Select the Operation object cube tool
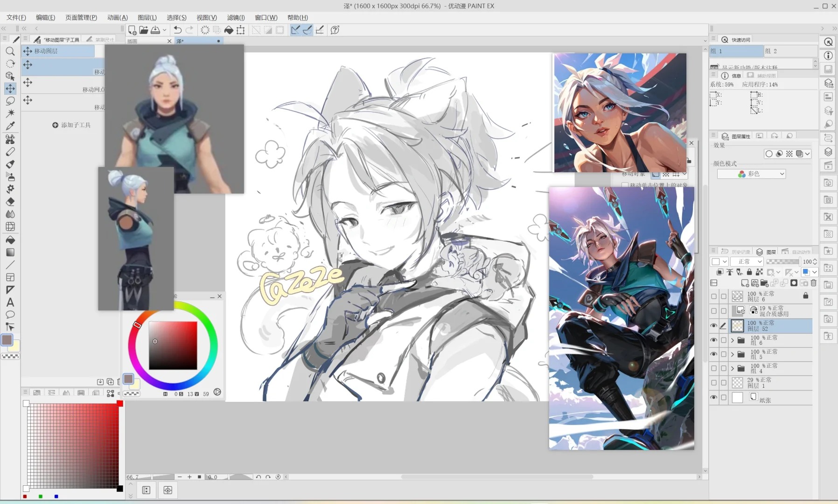 click(10, 76)
